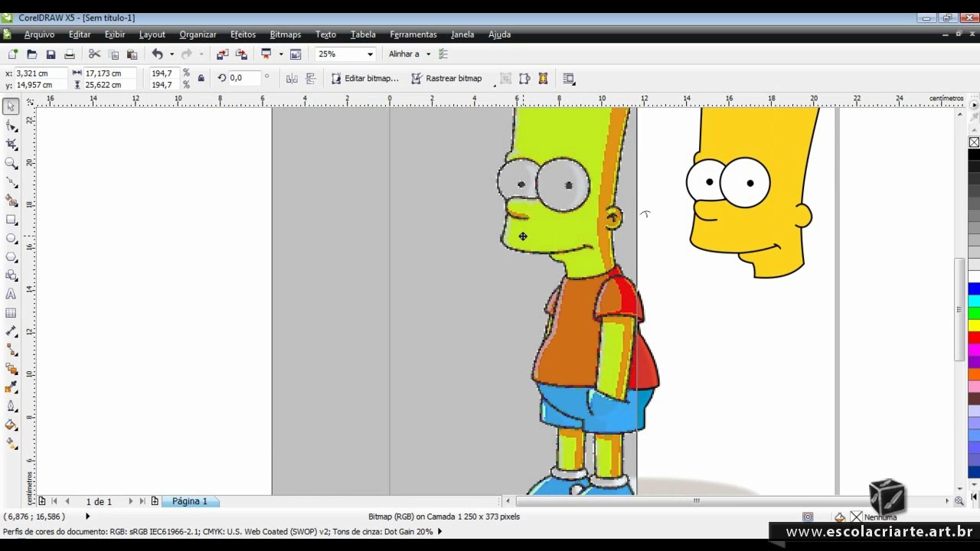Go to the next page arrow
The image size is (980, 551).
(x=130, y=501)
